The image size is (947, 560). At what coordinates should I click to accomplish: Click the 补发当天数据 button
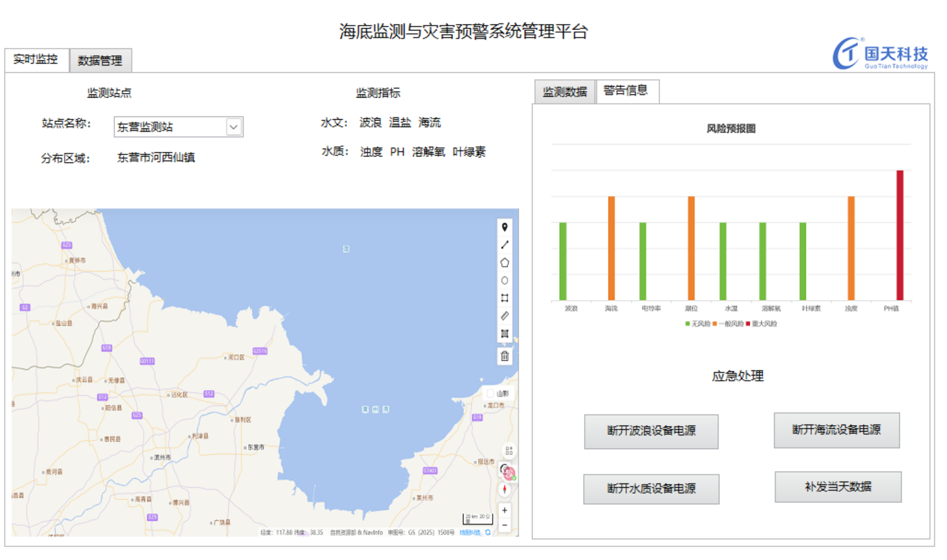(838, 487)
